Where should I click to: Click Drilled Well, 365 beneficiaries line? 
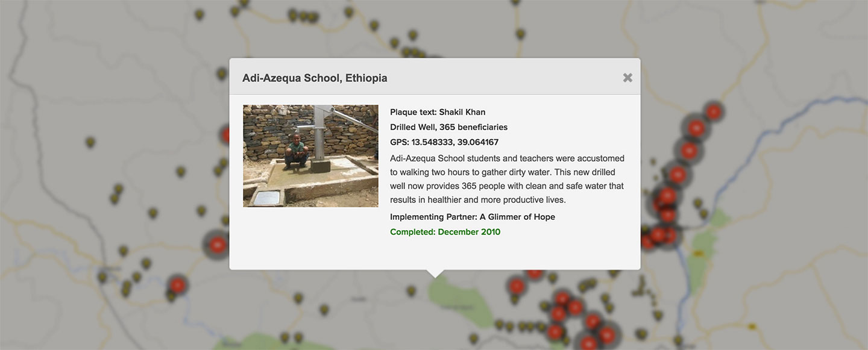click(x=448, y=127)
